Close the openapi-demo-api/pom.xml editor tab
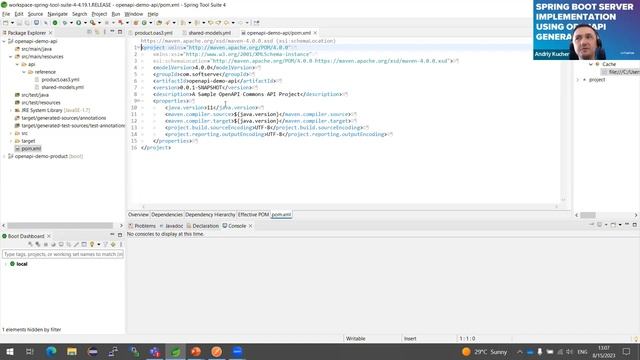Viewport: 640px width, 360px height. click(315, 33)
